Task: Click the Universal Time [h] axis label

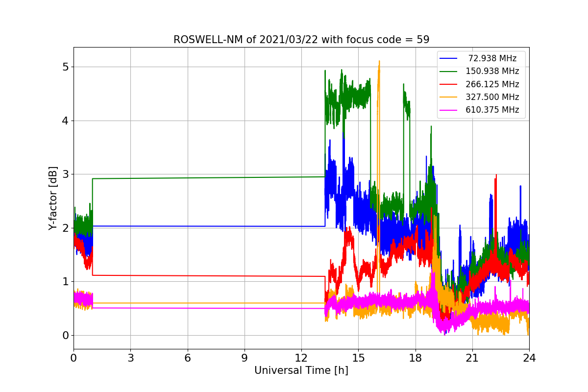Action: pyautogui.click(x=301, y=371)
